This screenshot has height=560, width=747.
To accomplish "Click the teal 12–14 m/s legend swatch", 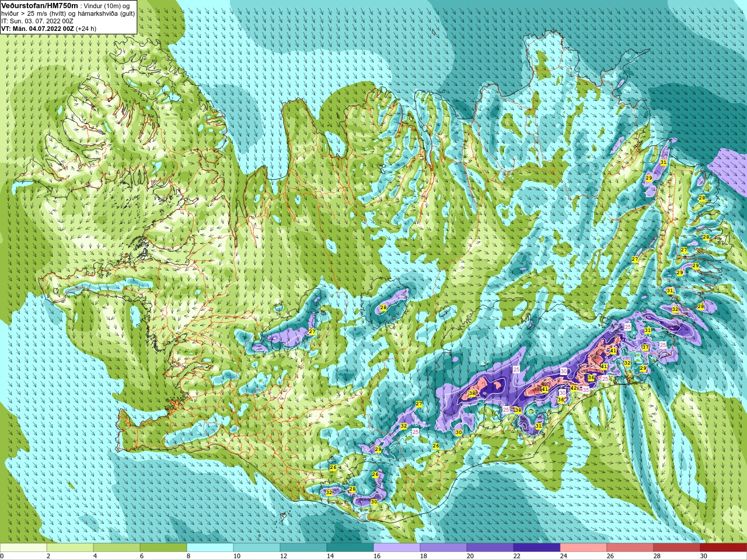I will (x=303, y=548).
